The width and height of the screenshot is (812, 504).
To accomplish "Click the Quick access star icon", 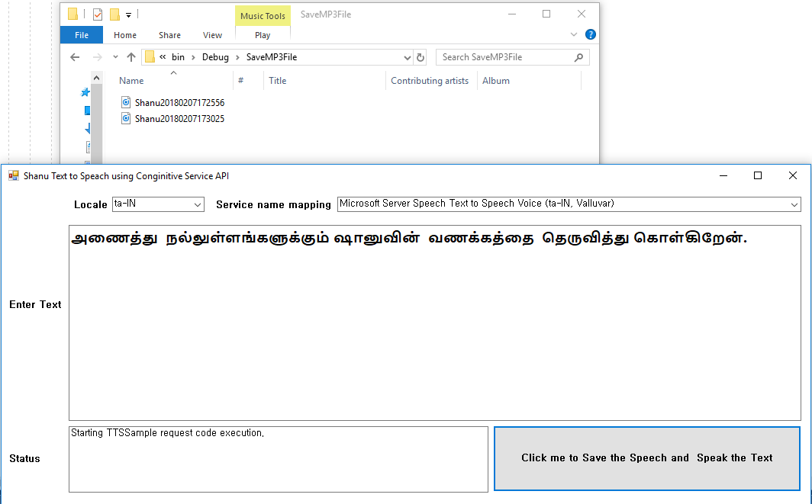I will [85, 92].
